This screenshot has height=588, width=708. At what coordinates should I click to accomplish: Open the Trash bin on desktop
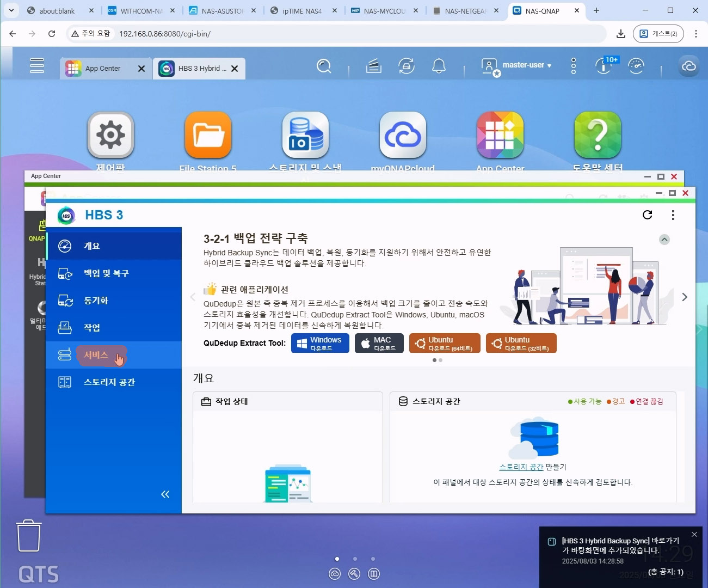click(x=29, y=536)
